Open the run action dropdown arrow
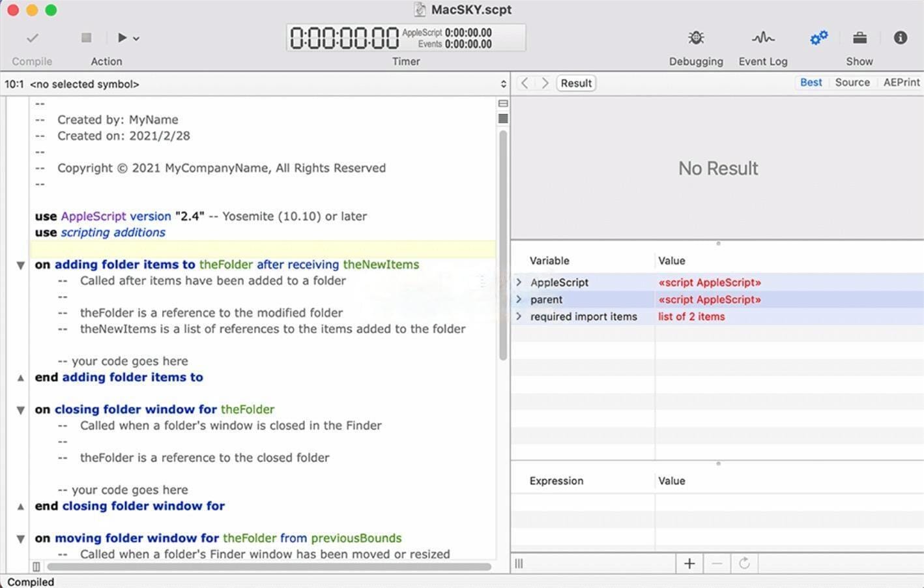924x588 pixels. tap(136, 38)
